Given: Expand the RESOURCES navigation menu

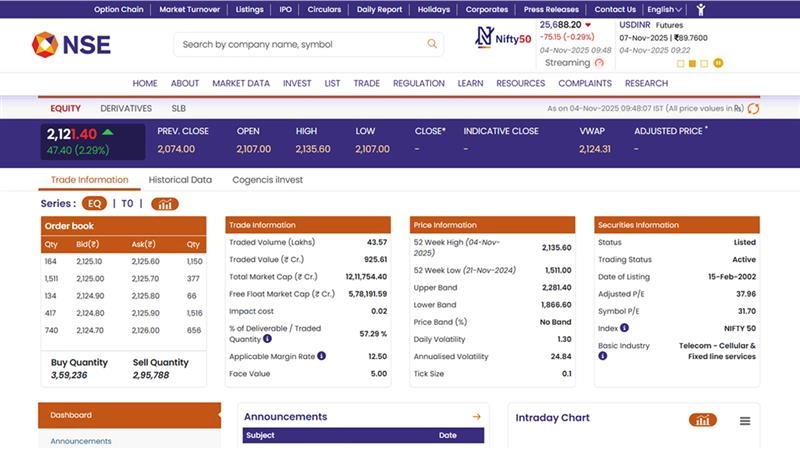Looking at the screenshot, I should tap(520, 84).
